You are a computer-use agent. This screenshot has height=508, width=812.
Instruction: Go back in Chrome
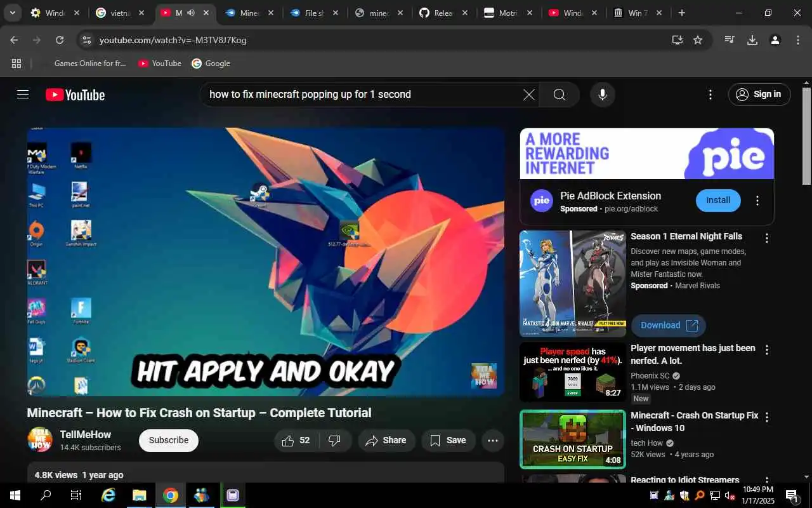(x=14, y=40)
